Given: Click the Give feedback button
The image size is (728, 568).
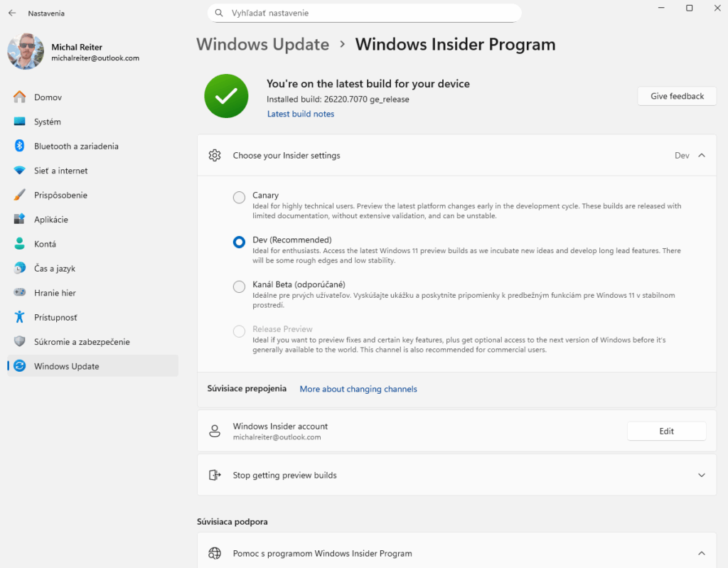Looking at the screenshot, I should 676,96.
